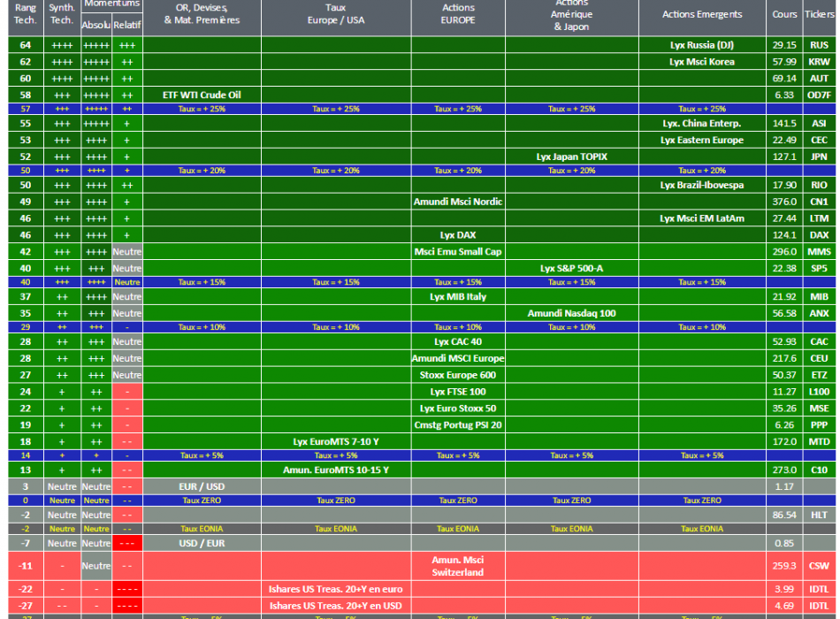Click the rank value '13'
Viewport: 840px width, 619px height.
click(26, 470)
